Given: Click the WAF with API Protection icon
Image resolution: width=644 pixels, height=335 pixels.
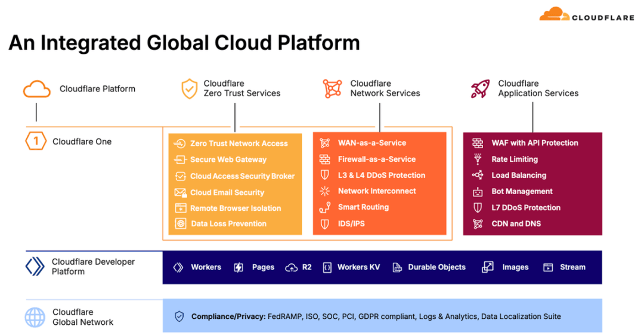Looking at the screenshot, I should pyautogui.click(x=478, y=143).
